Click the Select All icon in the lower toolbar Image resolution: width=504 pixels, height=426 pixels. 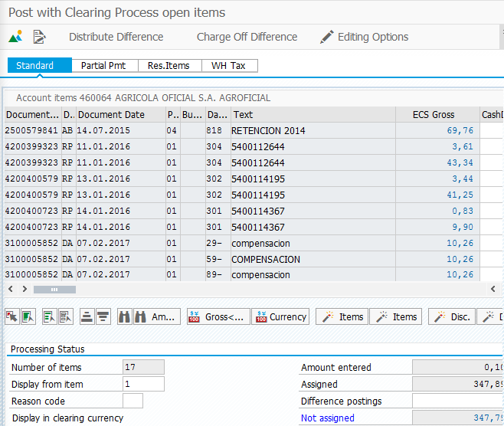[12, 316]
